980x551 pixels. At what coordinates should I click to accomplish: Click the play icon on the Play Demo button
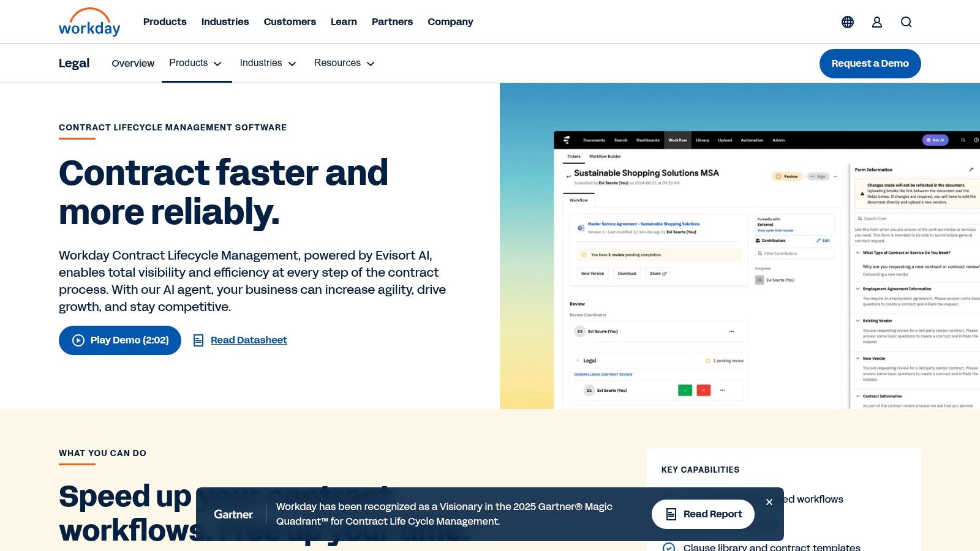point(78,340)
